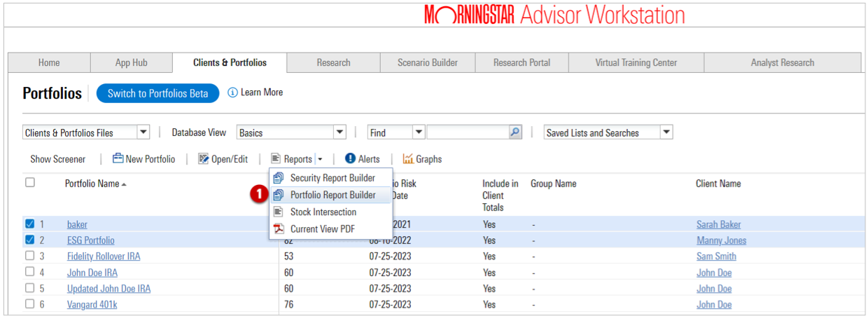Click Show Screener

58,159
